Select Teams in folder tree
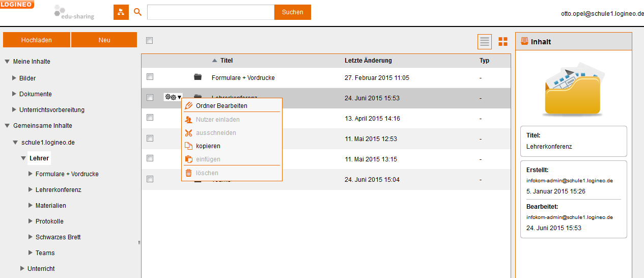Screen dimensions: 644x278 45,253
